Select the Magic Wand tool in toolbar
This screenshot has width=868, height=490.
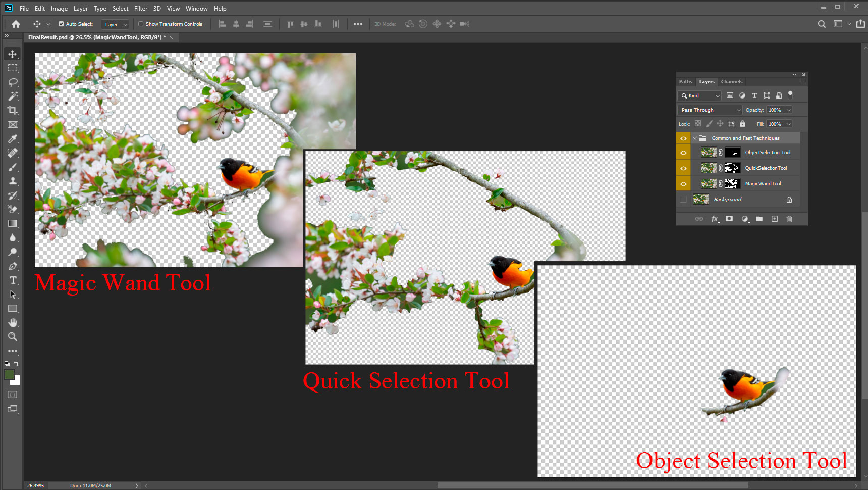click(13, 96)
